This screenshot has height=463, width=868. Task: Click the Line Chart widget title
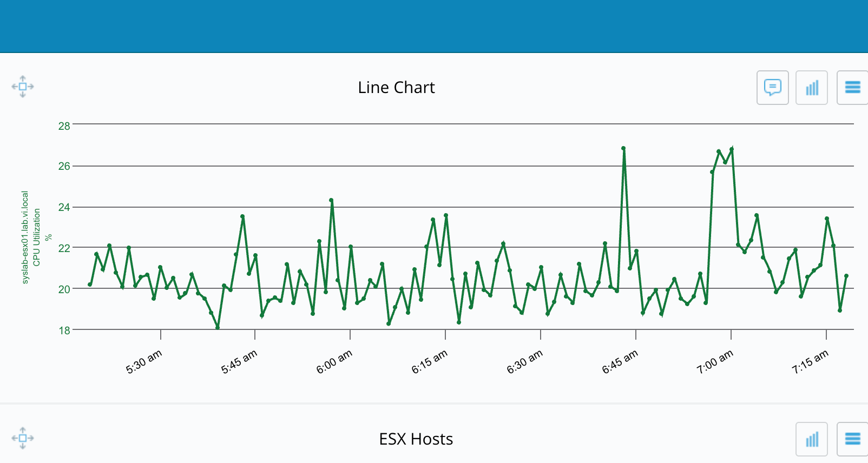point(396,88)
